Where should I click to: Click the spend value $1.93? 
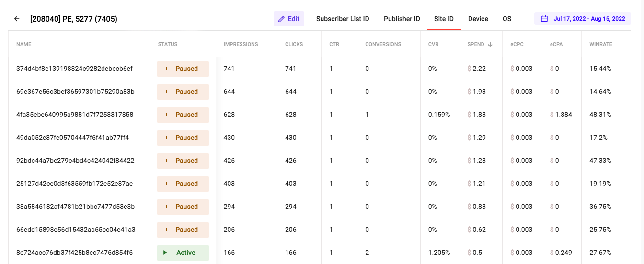coord(477,92)
